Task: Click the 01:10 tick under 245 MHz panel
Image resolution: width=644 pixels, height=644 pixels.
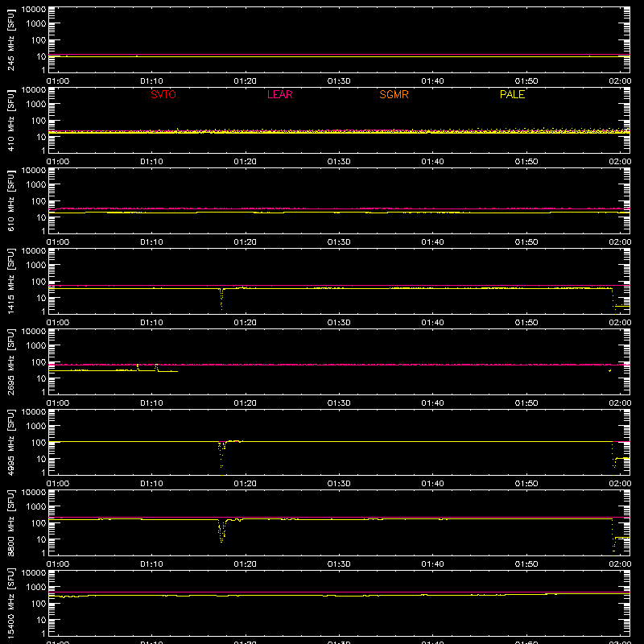Action: point(151,81)
